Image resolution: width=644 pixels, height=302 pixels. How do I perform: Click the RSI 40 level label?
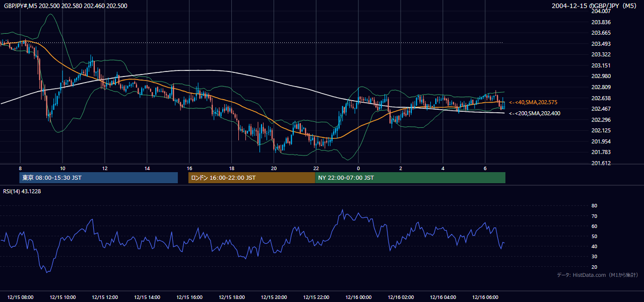point(594,246)
